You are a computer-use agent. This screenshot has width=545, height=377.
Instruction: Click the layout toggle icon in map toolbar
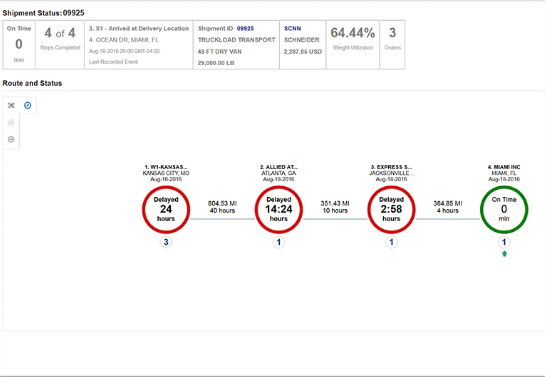pos(11,105)
